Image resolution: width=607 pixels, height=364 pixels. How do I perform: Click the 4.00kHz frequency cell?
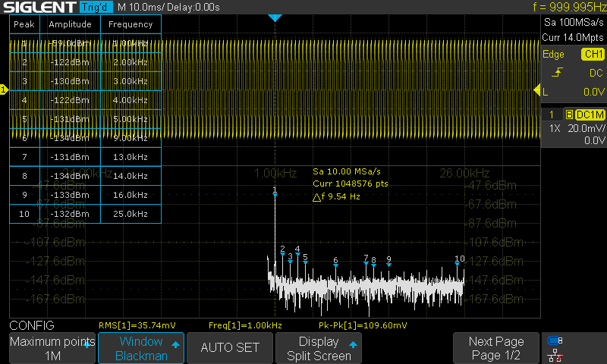click(x=131, y=100)
